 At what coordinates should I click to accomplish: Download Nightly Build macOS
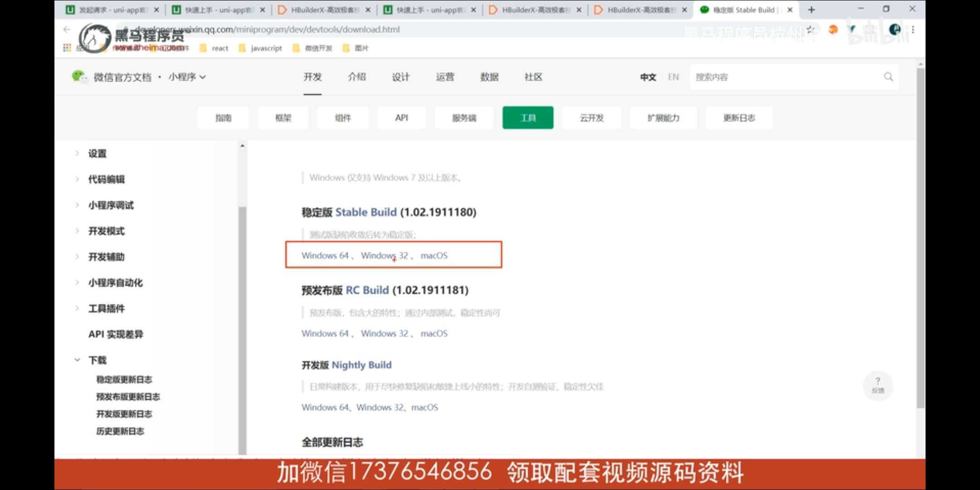(425, 407)
